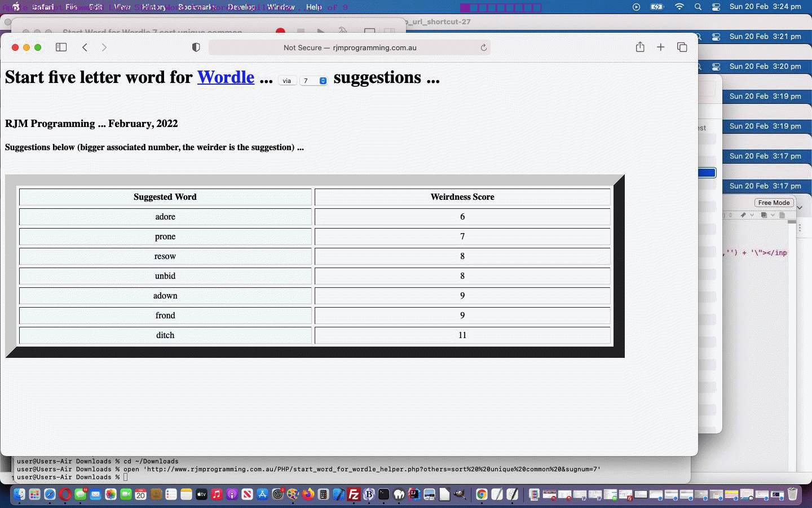Open the Help menu

click(x=314, y=7)
